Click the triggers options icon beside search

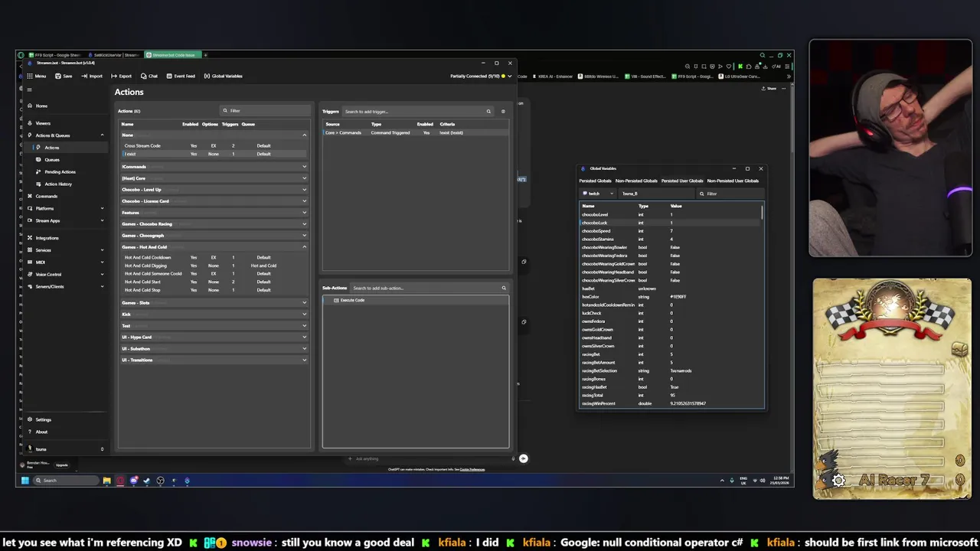[503, 112]
